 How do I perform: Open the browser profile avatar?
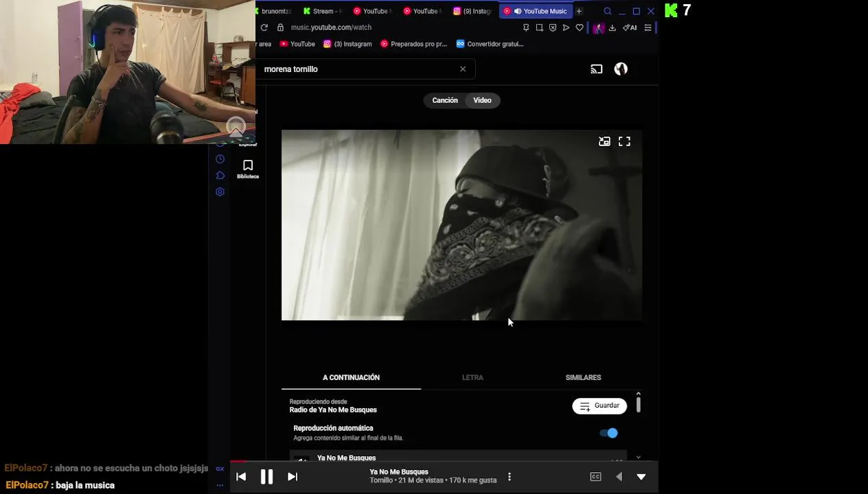599,27
